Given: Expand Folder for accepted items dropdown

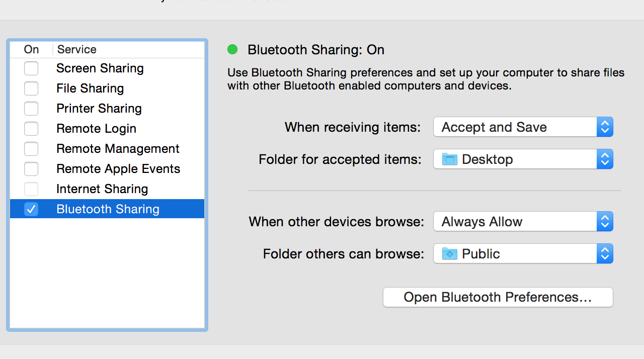Looking at the screenshot, I should pos(523,159).
